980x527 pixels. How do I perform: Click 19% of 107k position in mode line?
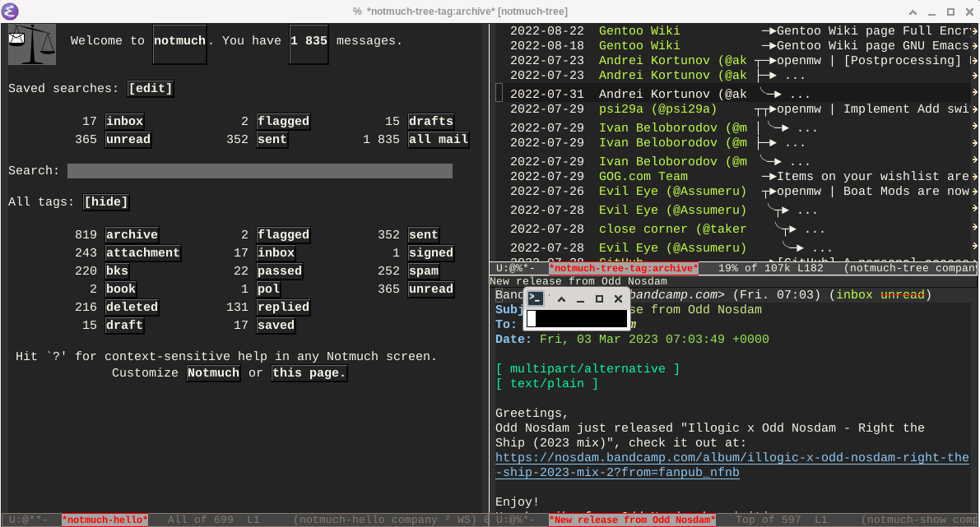[x=755, y=269]
